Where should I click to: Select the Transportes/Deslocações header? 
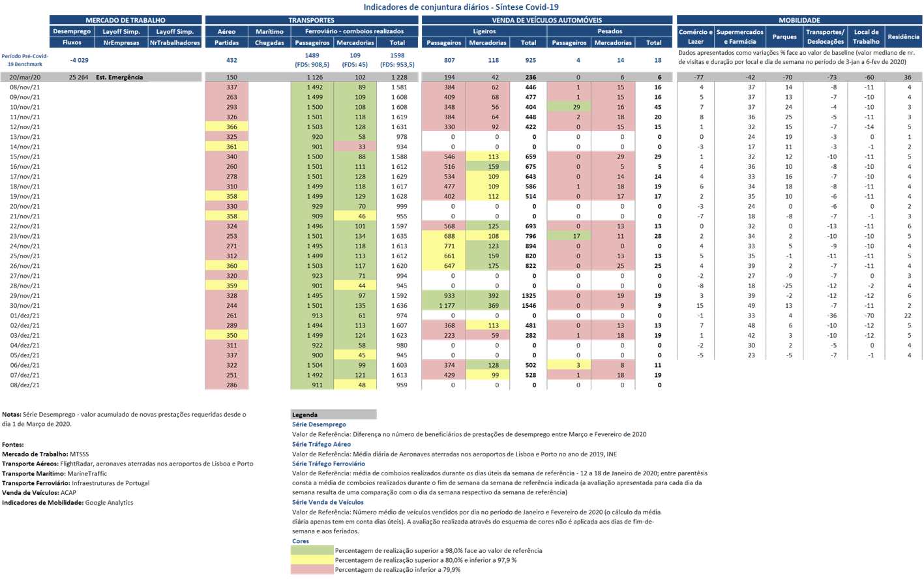(x=825, y=37)
